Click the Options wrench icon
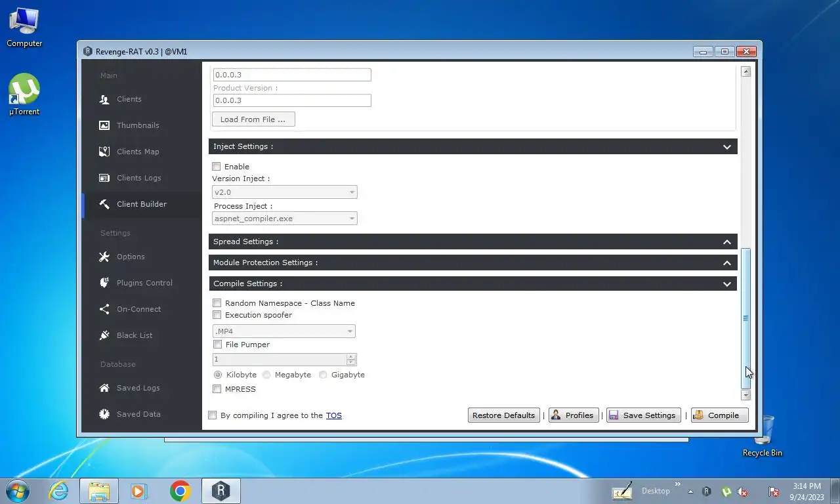This screenshot has width=840, height=504. pyautogui.click(x=104, y=257)
